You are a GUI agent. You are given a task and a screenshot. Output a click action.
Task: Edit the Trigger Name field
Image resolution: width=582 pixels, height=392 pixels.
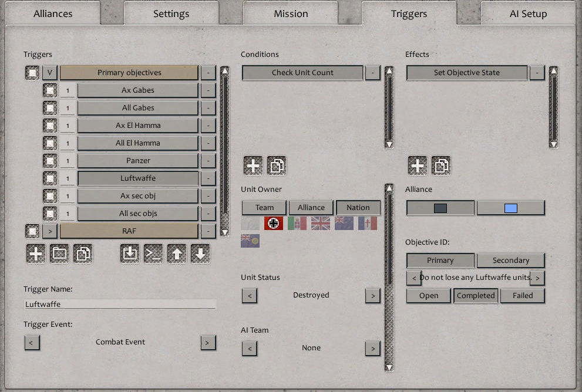point(120,304)
